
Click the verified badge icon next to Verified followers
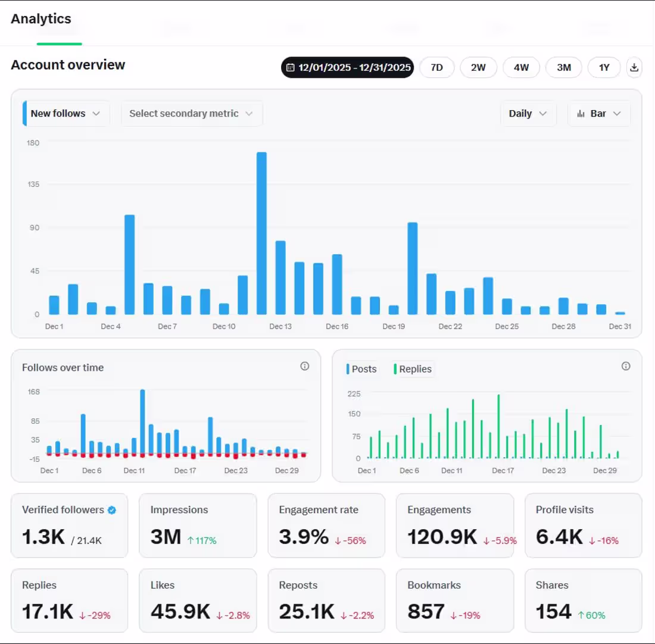coord(112,510)
